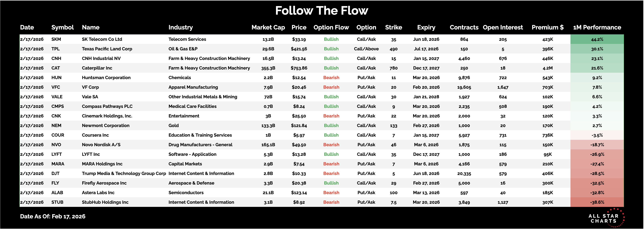The height and width of the screenshot is (229, 644).
Task: Select the Call/Above option in the TPL row
Action: pos(366,49)
